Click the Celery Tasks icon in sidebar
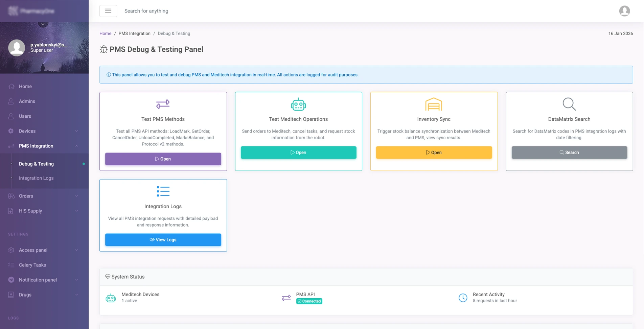Image resolution: width=644 pixels, height=329 pixels. (10, 265)
